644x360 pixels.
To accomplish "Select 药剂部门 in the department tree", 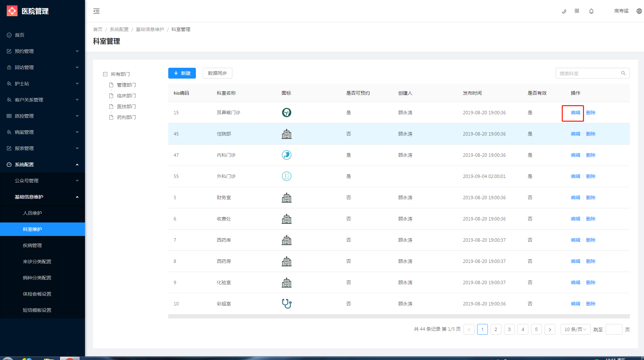I will [x=126, y=117].
